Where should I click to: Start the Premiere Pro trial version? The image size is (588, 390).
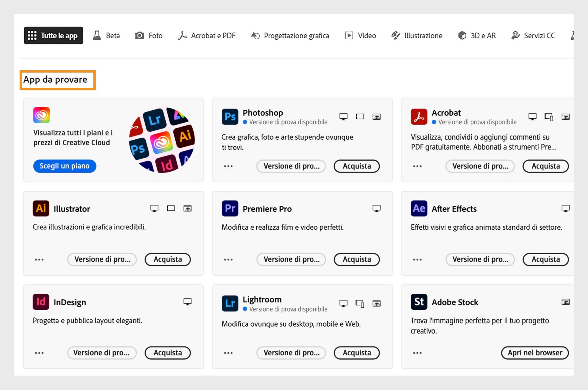click(x=291, y=259)
